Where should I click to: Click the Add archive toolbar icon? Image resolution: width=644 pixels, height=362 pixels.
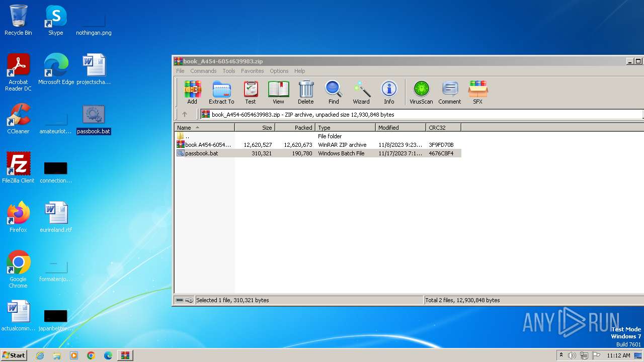[x=192, y=93]
